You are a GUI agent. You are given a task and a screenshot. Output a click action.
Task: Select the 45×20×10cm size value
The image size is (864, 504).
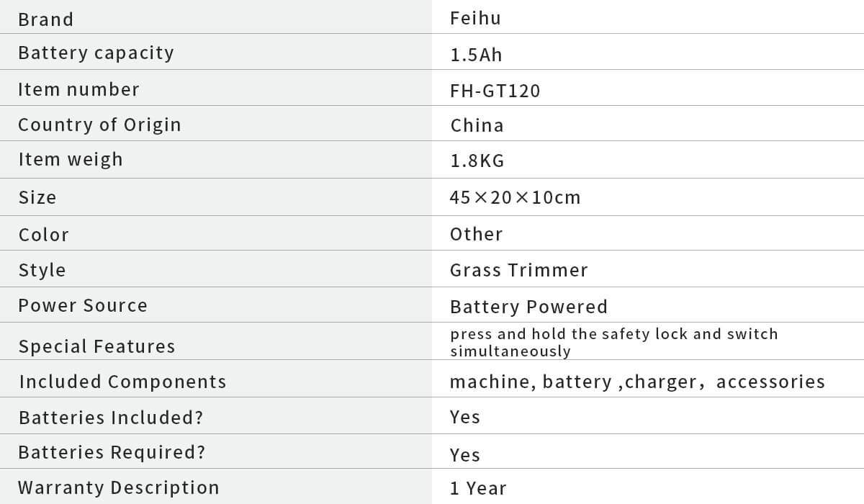click(515, 197)
